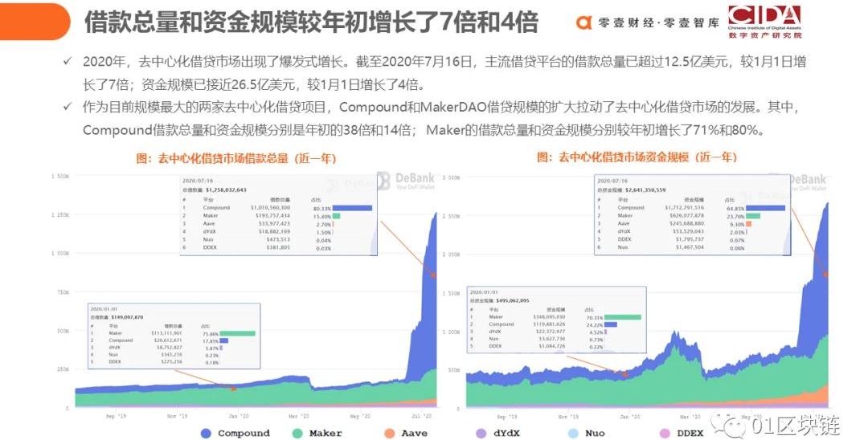868x440 pixels.
Task: Click DDEX amount $1,795,737
Action: (690, 240)
